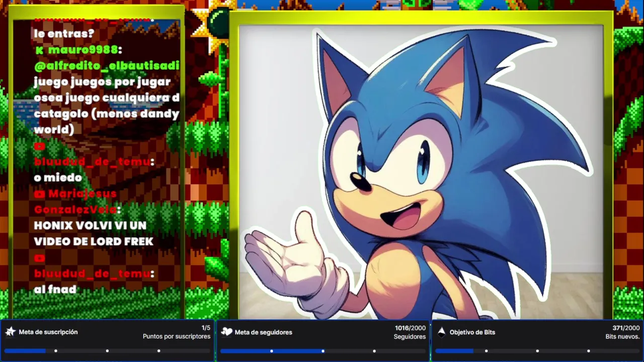This screenshot has height=362, width=644.
Task: Select the chat message 'o miedo'
Action: tap(58, 178)
